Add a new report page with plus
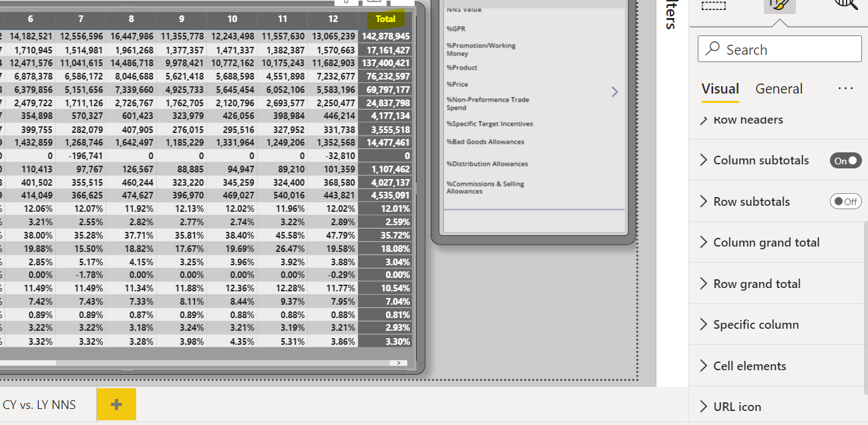Viewport: 868px width, 425px height. coord(116,404)
